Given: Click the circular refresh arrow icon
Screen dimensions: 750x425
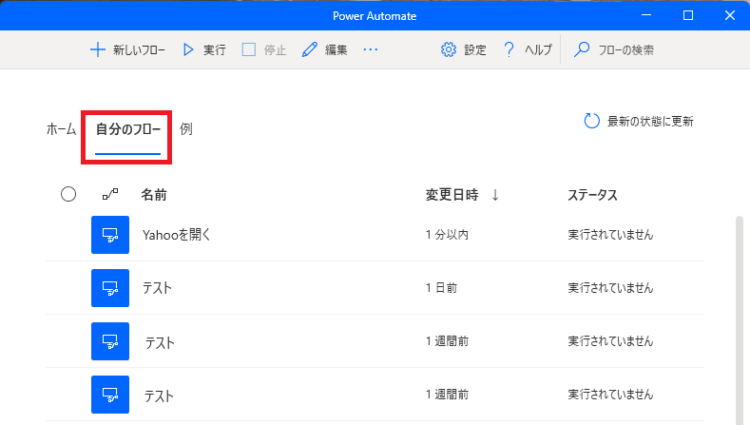Looking at the screenshot, I should (x=592, y=121).
